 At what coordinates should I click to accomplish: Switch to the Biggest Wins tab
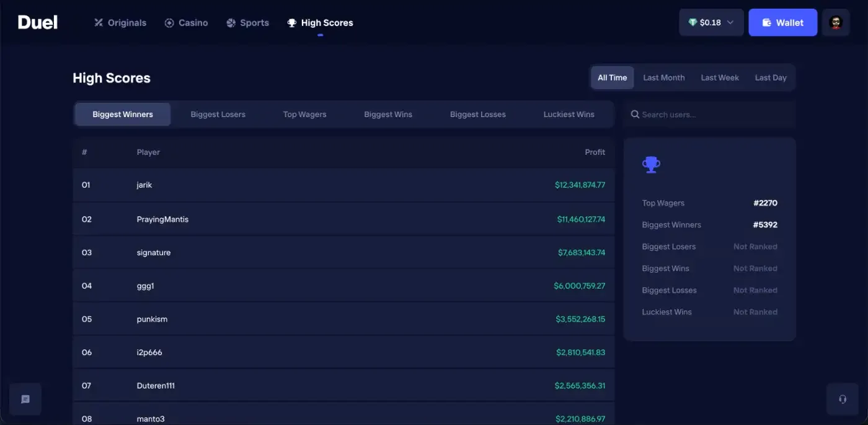click(x=388, y=114)
